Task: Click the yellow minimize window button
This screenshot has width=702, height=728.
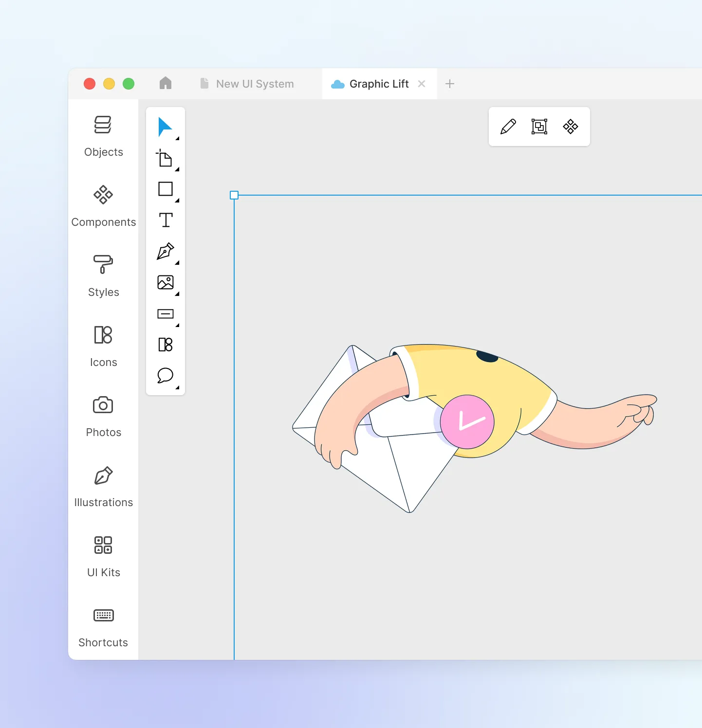Action: click(x=109, y=84)
